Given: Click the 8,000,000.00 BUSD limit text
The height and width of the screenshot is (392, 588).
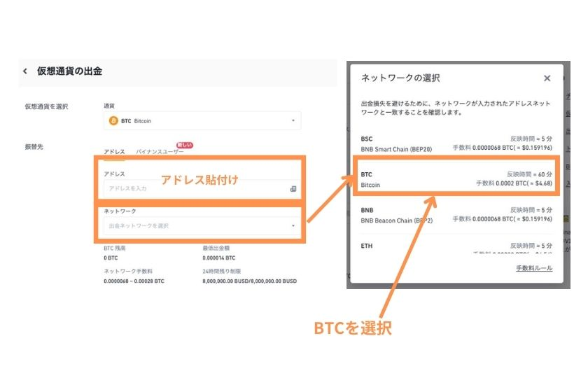Looking at the screenshot, I should tap(249, 281).
